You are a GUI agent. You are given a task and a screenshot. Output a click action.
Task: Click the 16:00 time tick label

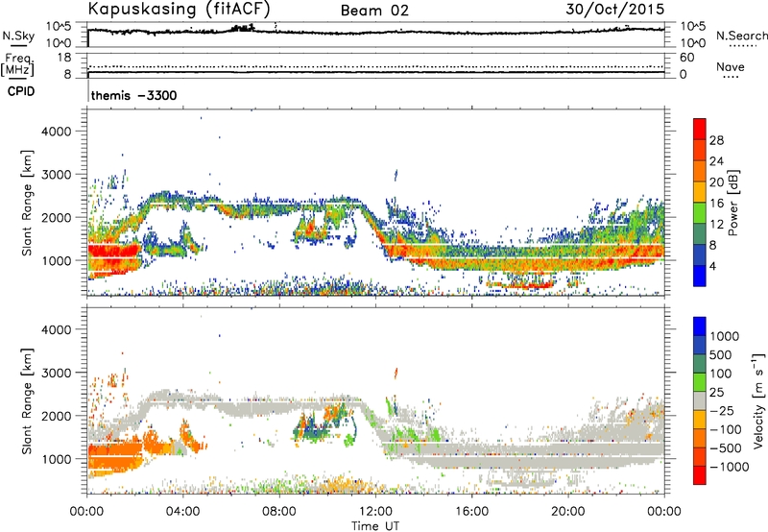pos(471,512)
